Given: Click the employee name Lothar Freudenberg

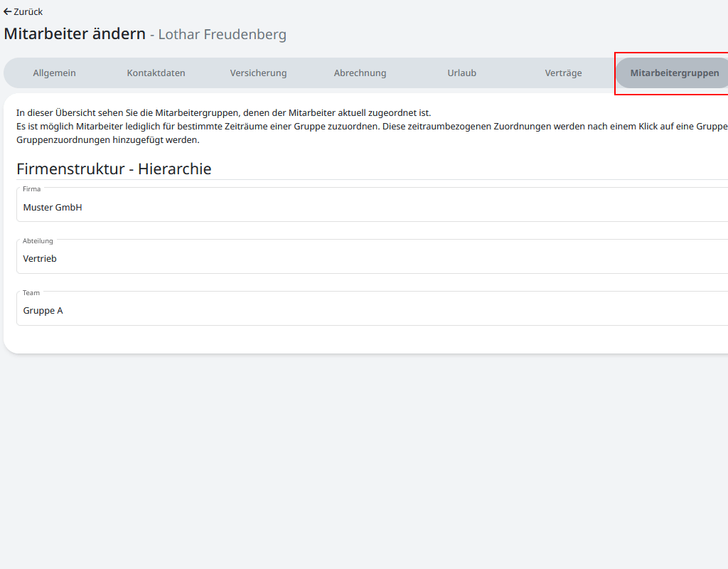Looking at the screenshot, I should (222, 35).
